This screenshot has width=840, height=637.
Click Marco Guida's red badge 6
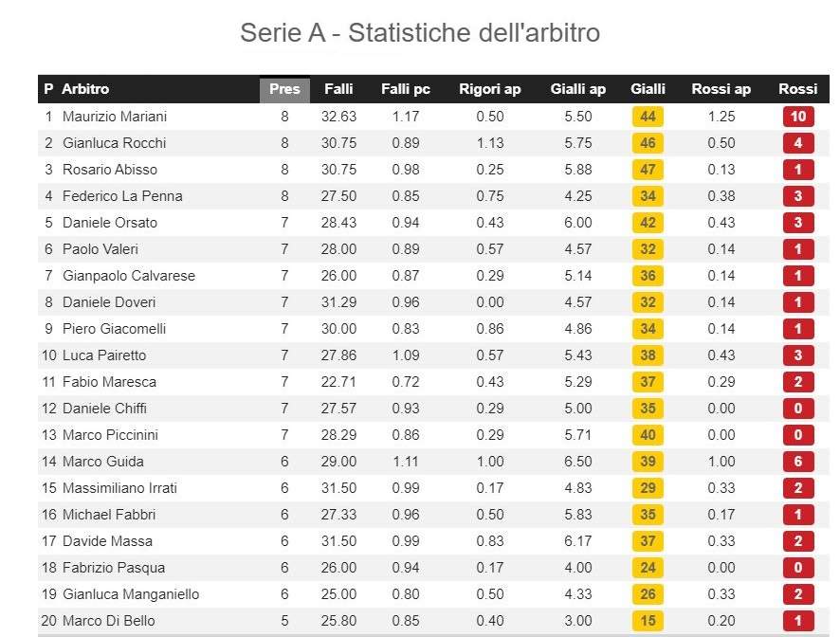click(x=798, y=462)
